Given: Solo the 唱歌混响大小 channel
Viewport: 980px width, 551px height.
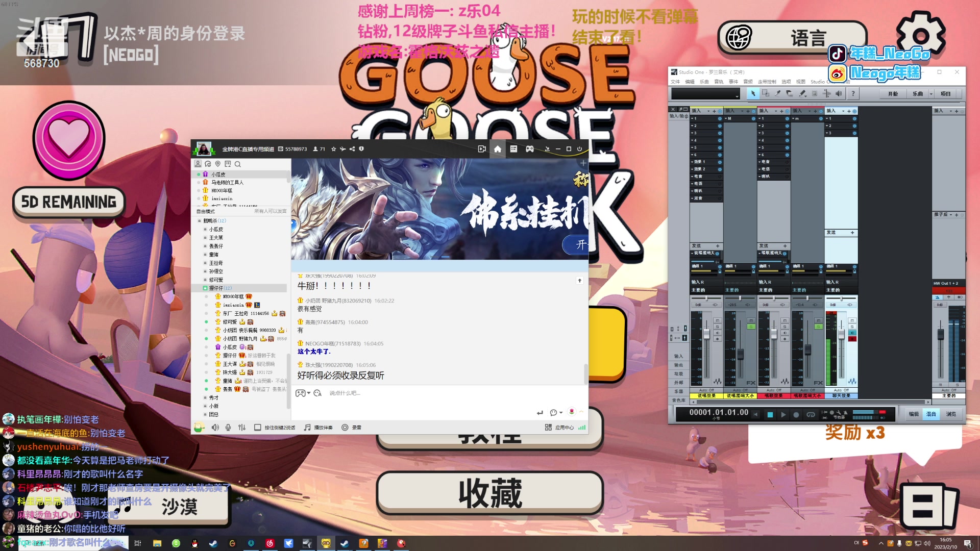Looking at the screenshot, I should tap(818, 327).
